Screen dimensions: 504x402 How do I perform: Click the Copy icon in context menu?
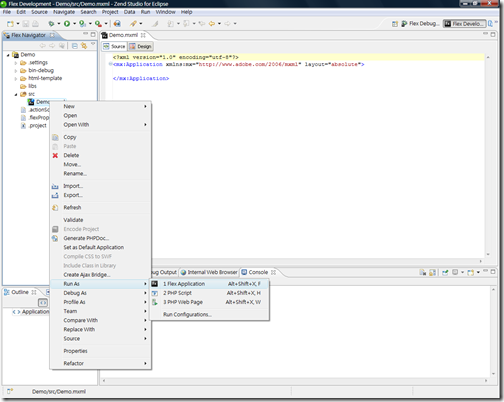(x=55, y=137)
